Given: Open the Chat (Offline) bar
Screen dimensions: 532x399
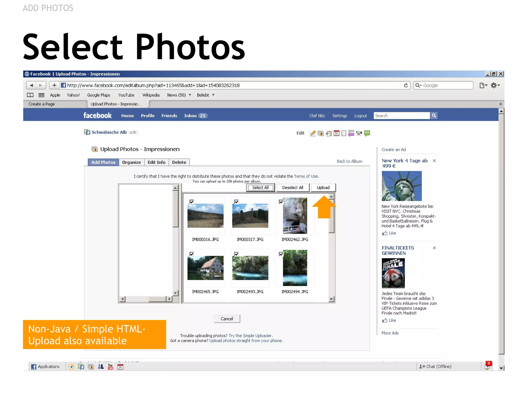Looking at the screenshot, I should click(449, 367).
